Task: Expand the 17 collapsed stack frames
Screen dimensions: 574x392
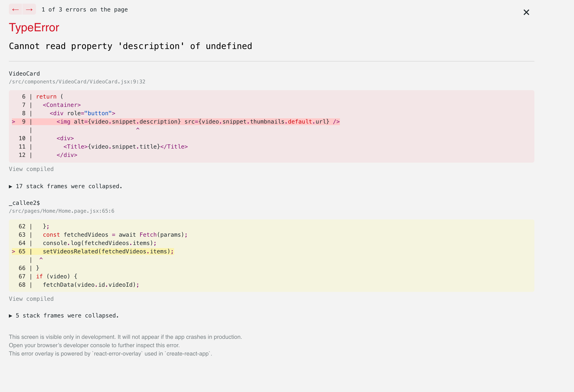Action: [66, 186]
